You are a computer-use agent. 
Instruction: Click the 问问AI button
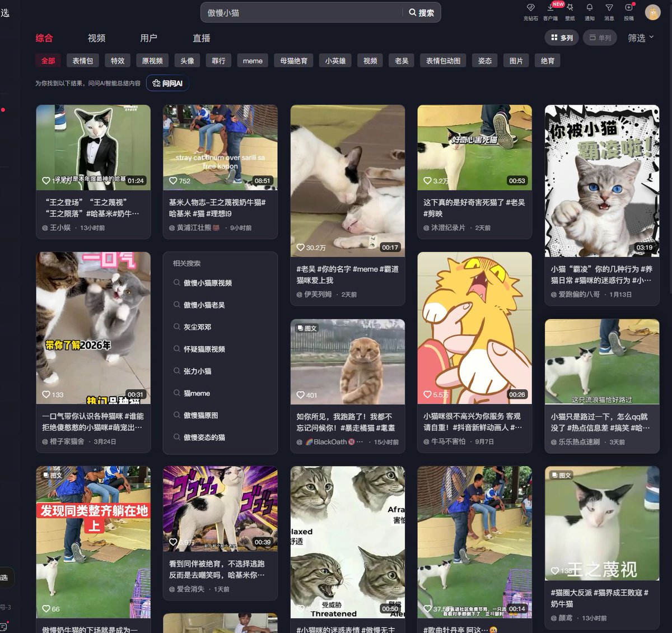point(167,83)
